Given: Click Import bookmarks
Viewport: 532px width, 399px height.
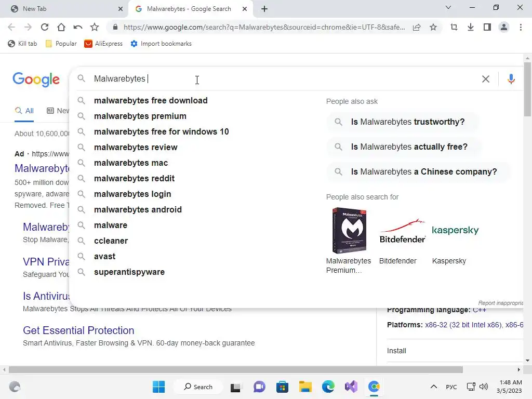Looking at the screenshot, I should click(x=161, y=44).
